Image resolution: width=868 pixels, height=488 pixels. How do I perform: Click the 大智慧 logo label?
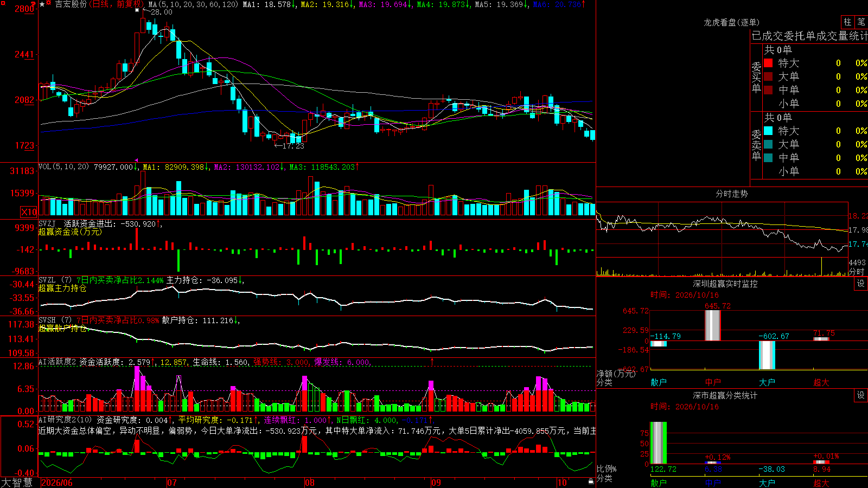point(17,483)
